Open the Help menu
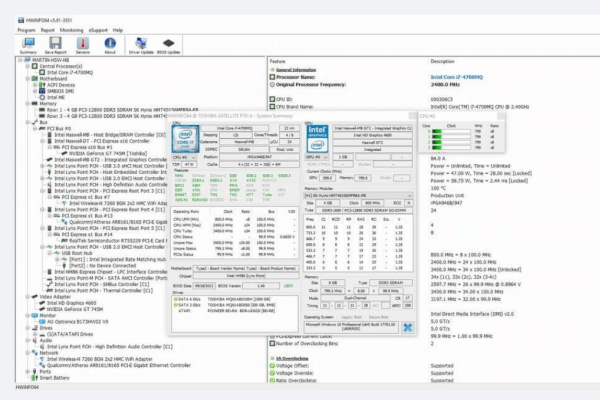 click(x=118, y=30)
